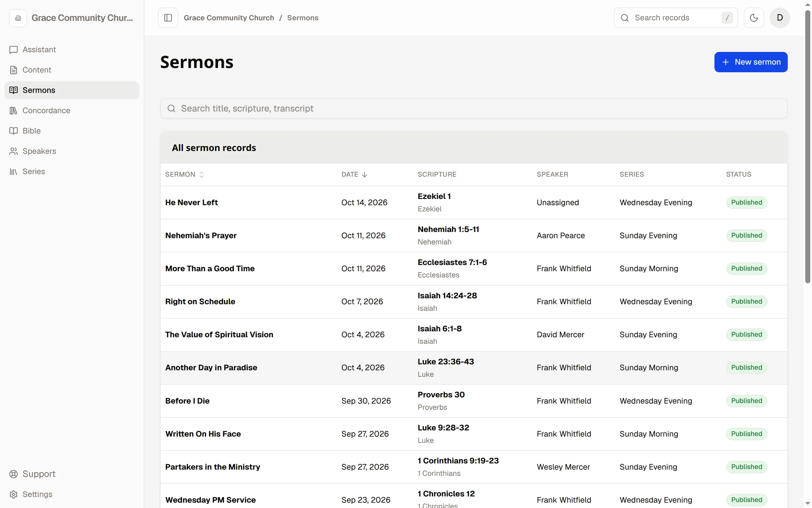Toggle Date column sort arrow

coord(364,175)
